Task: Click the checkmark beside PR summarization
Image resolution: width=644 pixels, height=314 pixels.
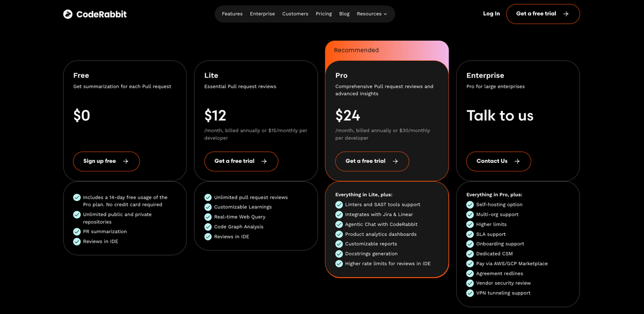Action: click(77, 231)
